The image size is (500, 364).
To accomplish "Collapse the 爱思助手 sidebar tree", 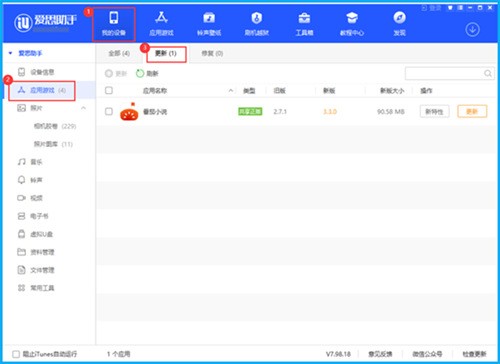I will [11, 53].
